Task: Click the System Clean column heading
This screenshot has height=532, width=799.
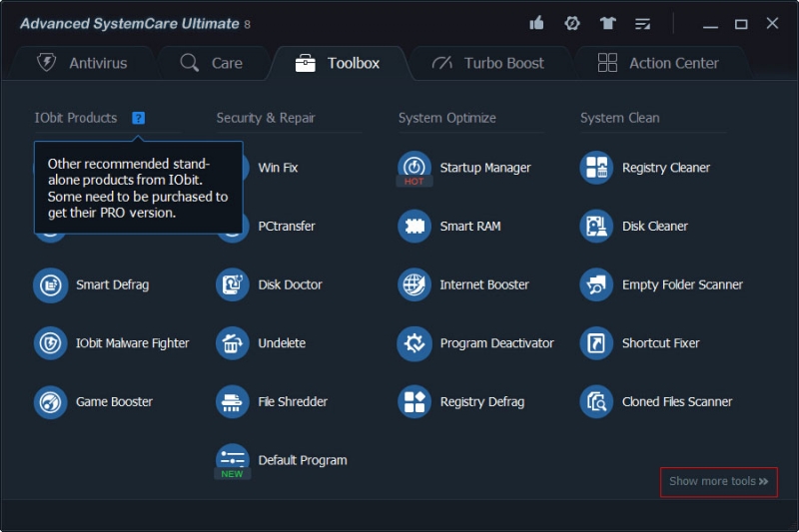Action: click(x=619, y=118)
